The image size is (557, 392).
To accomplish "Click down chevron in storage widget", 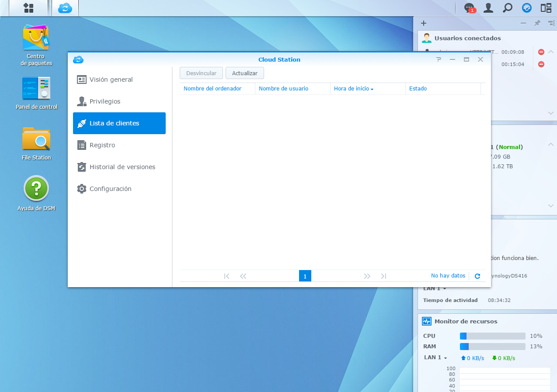I will [551, 206].
